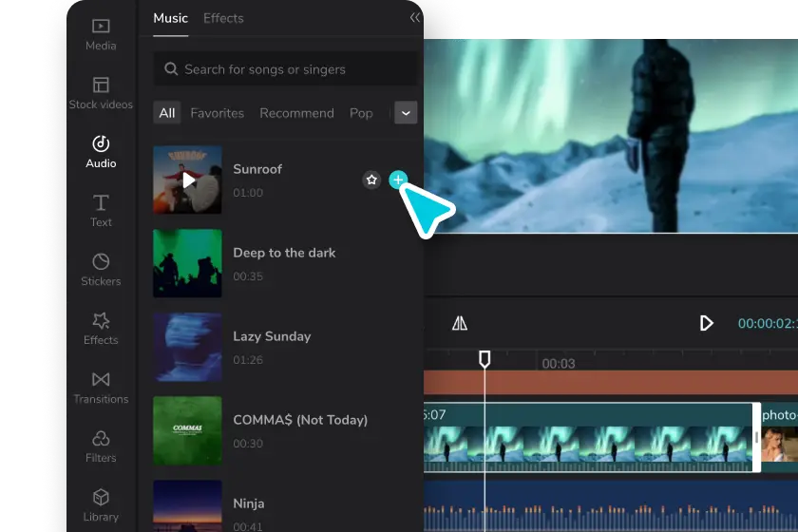Click the aurora video preview area
This screenshot has width=798, height=532.
point(611,136)
